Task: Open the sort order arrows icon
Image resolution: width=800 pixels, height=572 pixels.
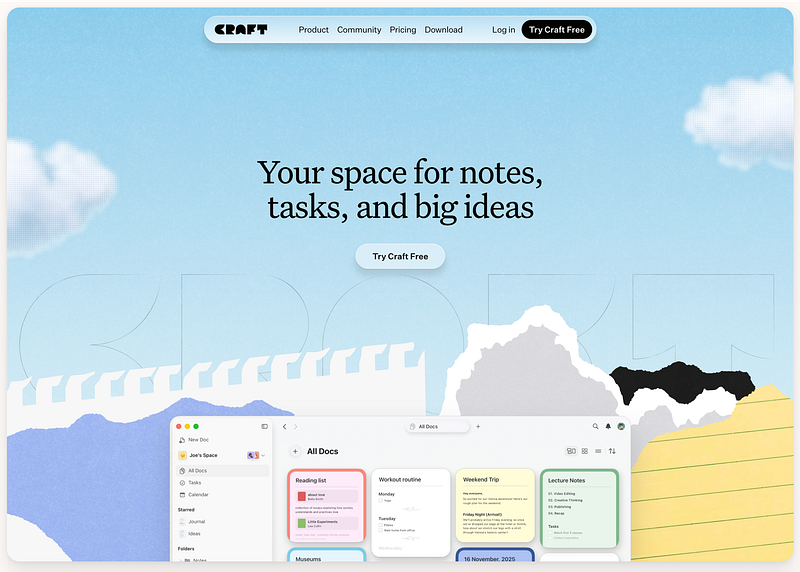Action: pos(612,451)
